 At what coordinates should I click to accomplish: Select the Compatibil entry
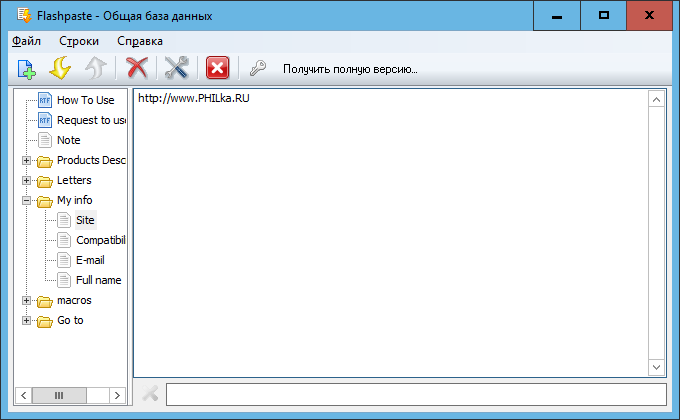101,240
